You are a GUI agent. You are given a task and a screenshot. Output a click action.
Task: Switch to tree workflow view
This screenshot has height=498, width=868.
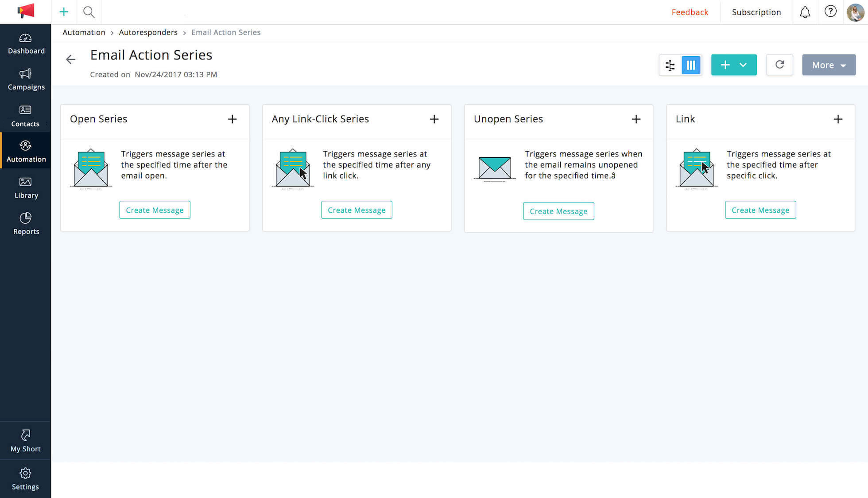670,65
